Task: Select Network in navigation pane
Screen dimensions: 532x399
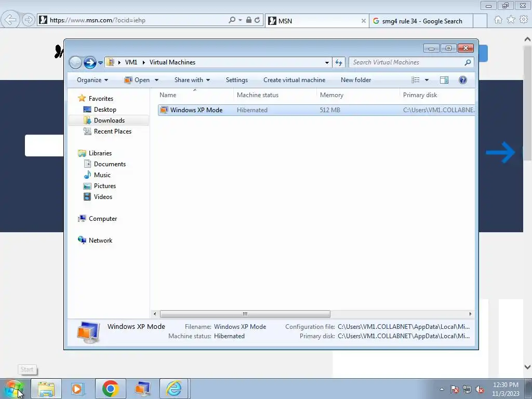Action: 100,241
